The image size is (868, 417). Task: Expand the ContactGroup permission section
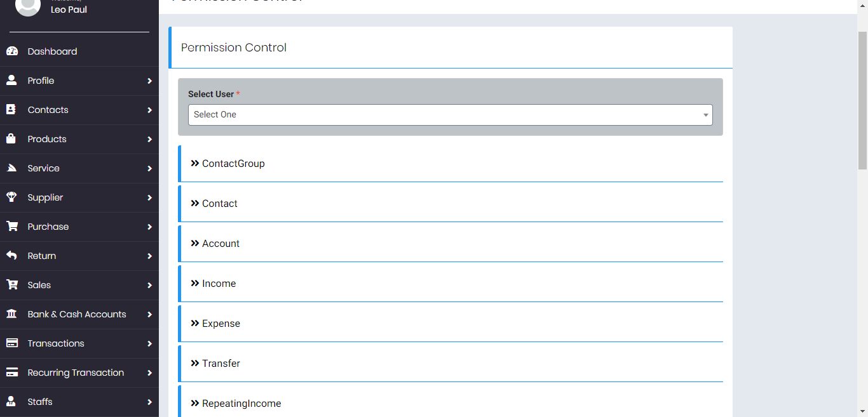233,164
